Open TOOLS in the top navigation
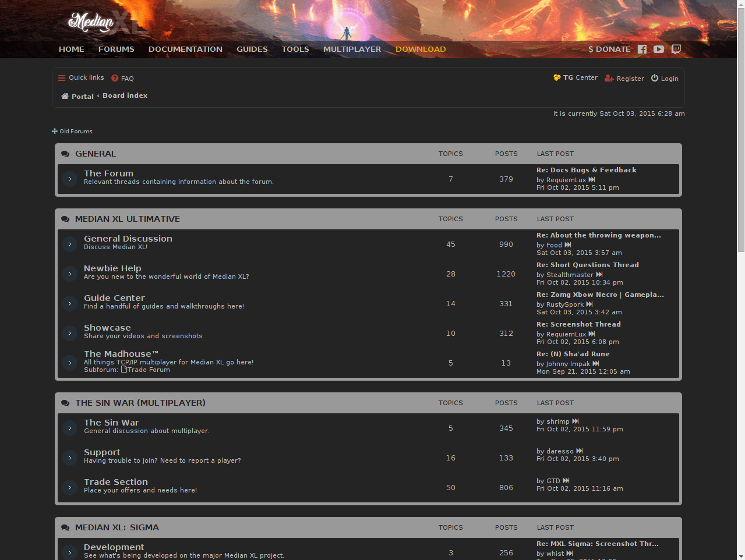Image resolution: width=745 pixels, height=560 pixels. [x=295, y=49]
